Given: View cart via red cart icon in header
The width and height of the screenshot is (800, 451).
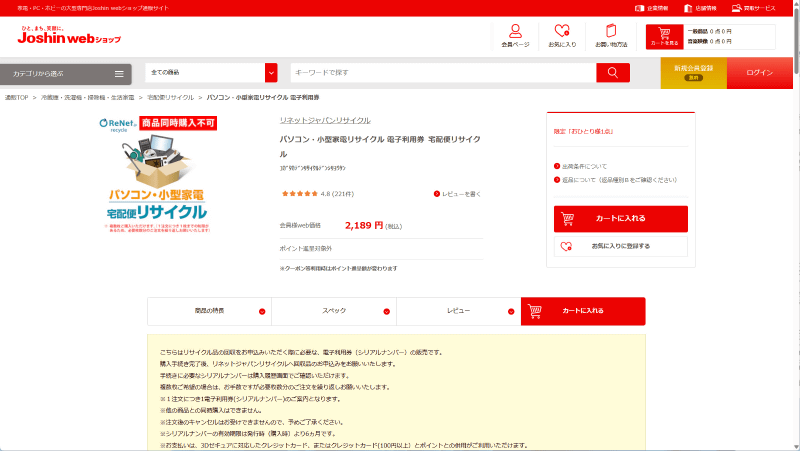Looking at the screenshot, I should coord(664,37).
